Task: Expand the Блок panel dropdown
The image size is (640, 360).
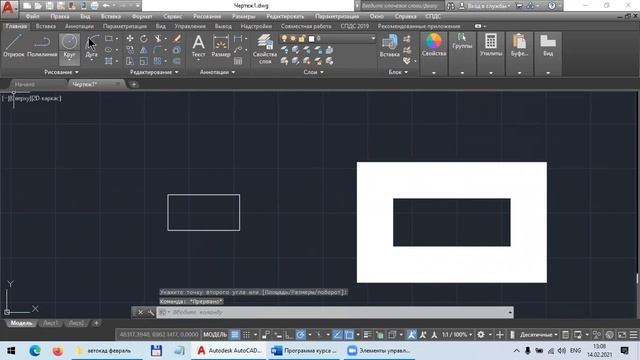Action: tap(398, 72)
